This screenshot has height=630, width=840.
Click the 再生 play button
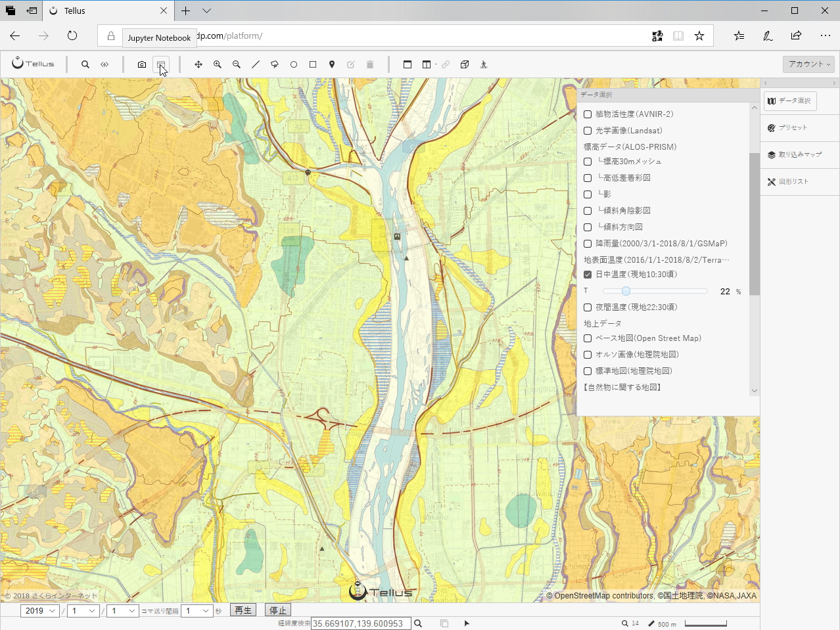(x=243, y=610)
